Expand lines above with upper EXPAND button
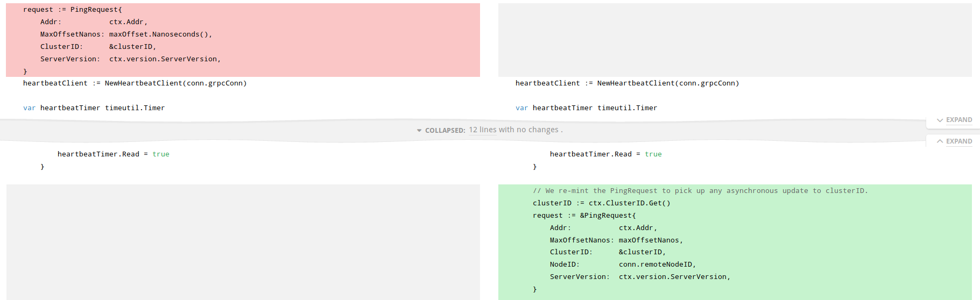Screen dimensions: 980x300 pos(959,120)
